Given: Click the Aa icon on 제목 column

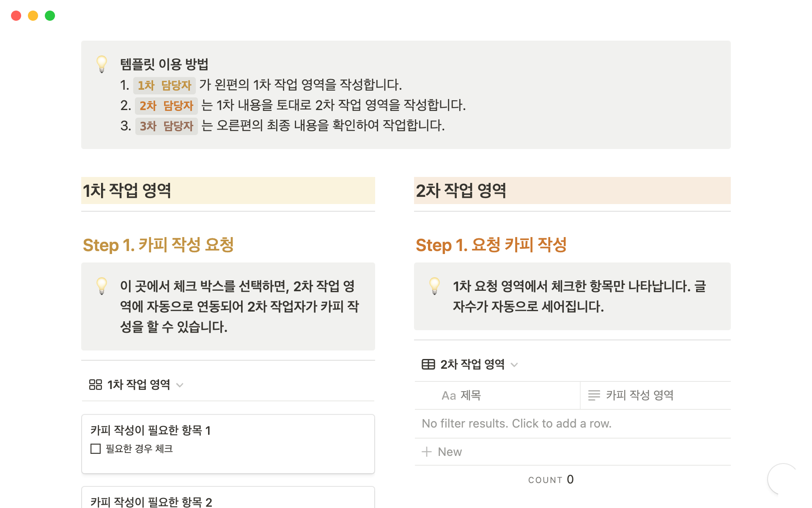Looking at the screenshot, I should [448, 395].
